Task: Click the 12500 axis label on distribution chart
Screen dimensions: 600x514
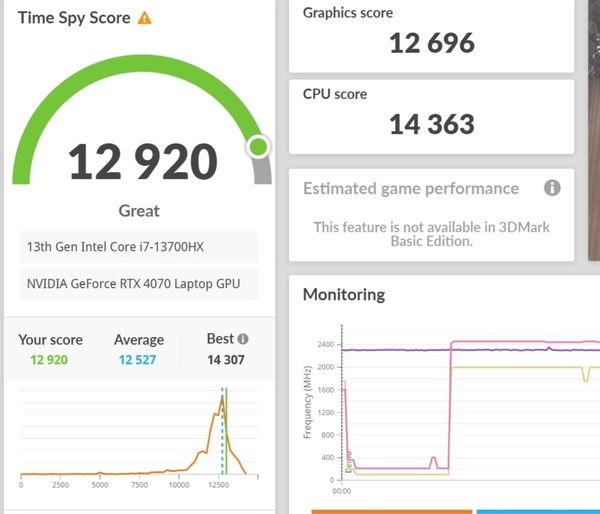Action: (218, 485)
